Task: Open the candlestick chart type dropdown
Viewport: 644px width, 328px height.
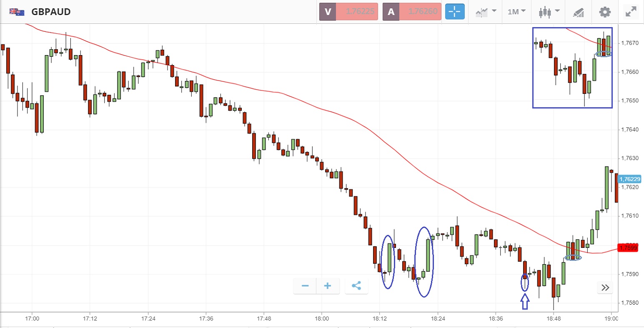Action: [x=549, y=12]
